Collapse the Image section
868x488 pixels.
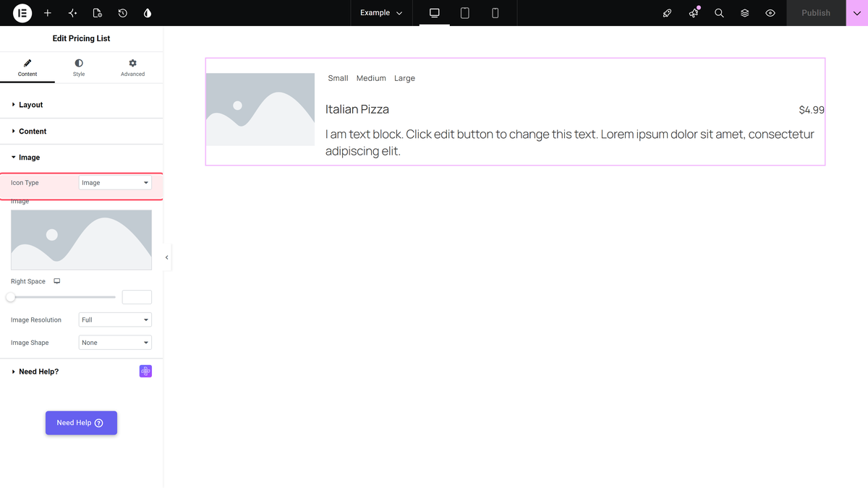point(82,158)
